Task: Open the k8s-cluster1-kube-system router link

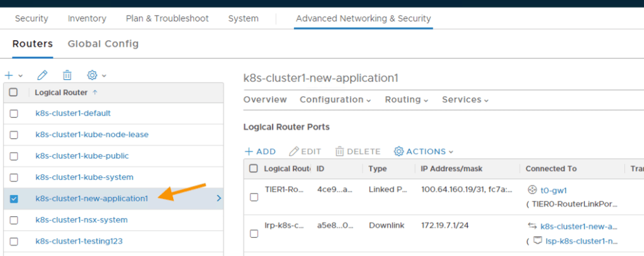Action: 84,177
